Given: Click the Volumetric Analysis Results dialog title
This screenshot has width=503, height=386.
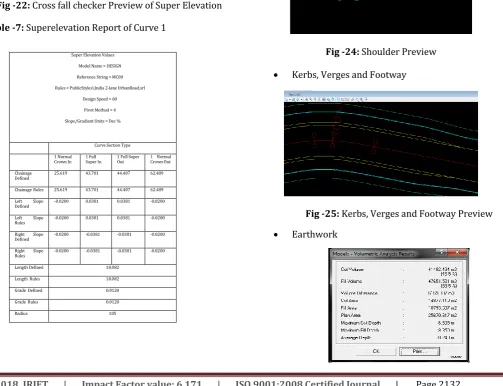Looking at the screenshot, I should [373, 254].
